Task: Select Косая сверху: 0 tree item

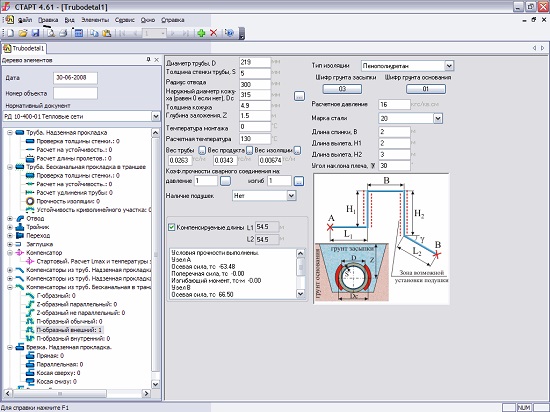Action: 58,373
